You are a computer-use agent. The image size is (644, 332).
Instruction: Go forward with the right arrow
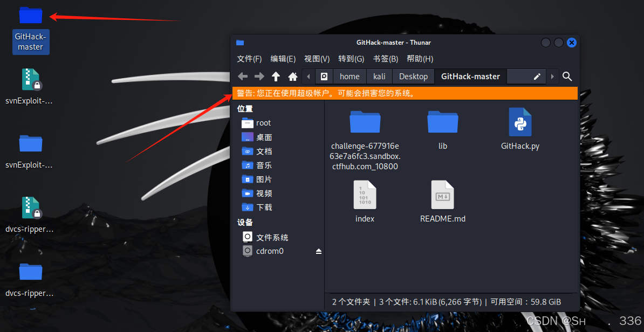tap(259, 77)
